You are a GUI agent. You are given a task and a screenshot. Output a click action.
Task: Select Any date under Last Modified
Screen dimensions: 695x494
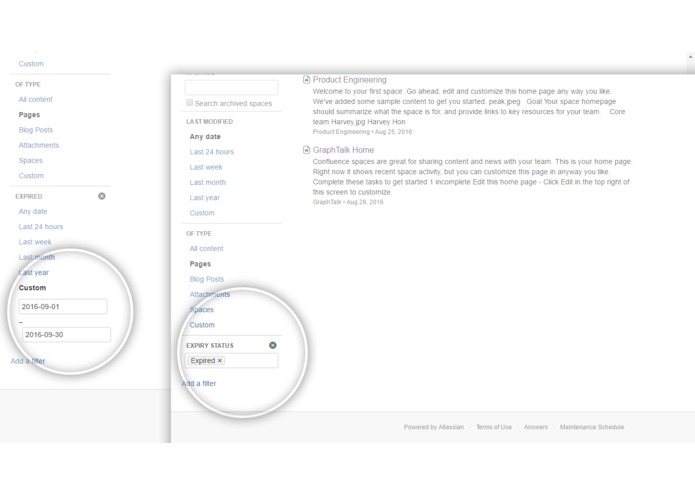click(x=205, y=136)
